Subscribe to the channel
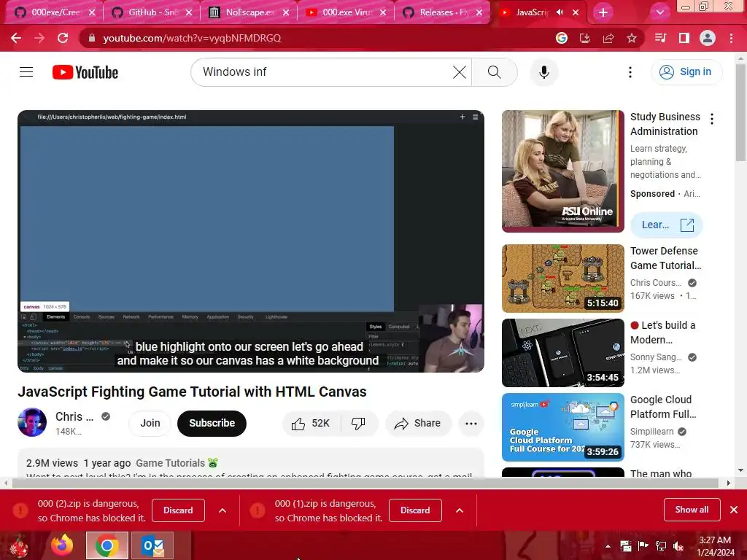Viewport: 747px width, 560px height. tap(212, 424)
